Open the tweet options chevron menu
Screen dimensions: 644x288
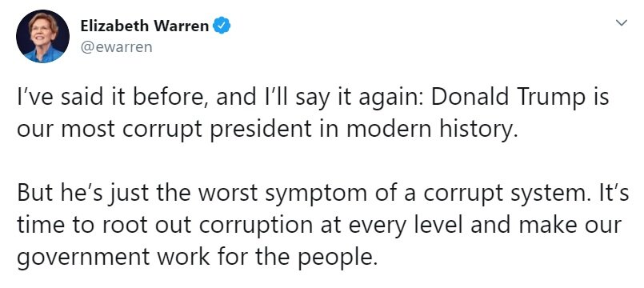622,22
